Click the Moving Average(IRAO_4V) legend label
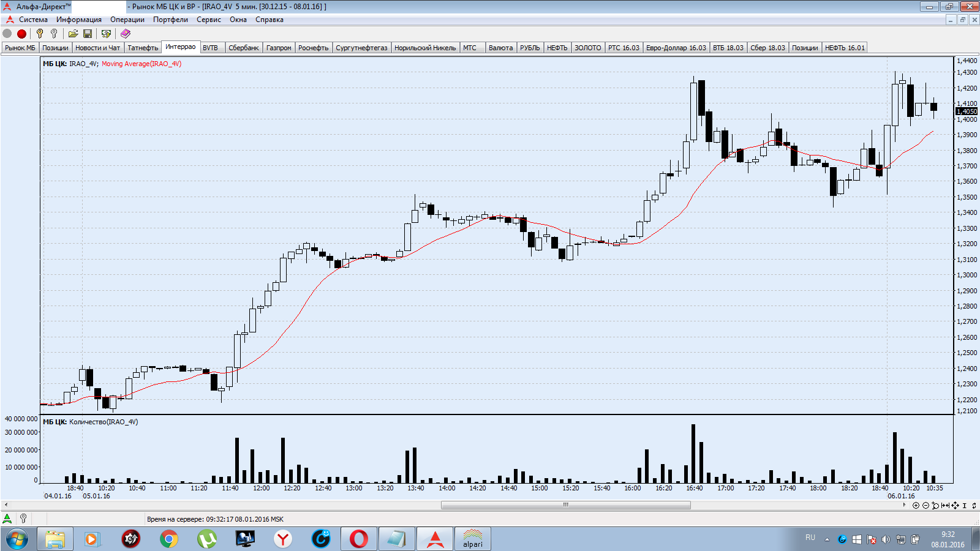Viewport: 980px width, 551px height. click(x=141, y=64)
